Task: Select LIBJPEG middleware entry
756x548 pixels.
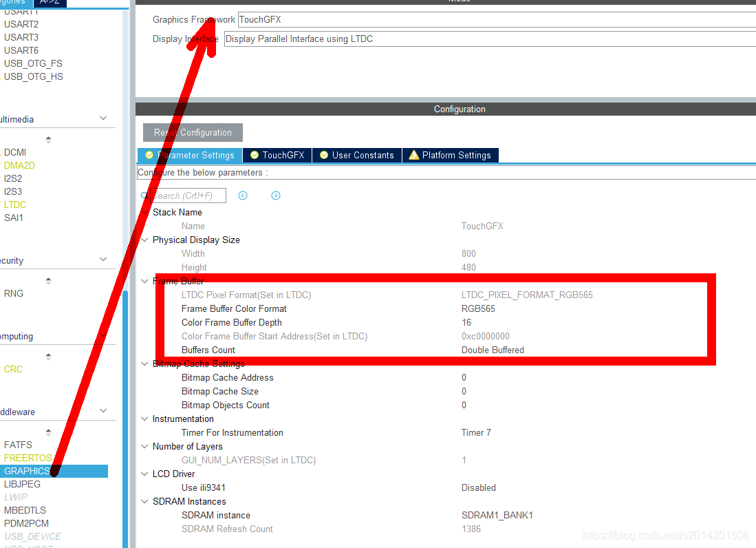Action: (x=22, y=484)
